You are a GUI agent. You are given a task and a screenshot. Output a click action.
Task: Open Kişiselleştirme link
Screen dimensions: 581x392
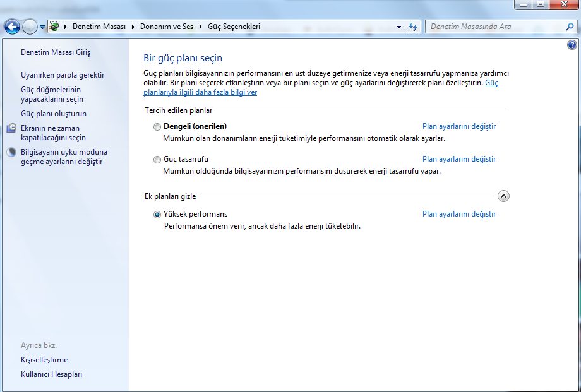coord(44,360)
